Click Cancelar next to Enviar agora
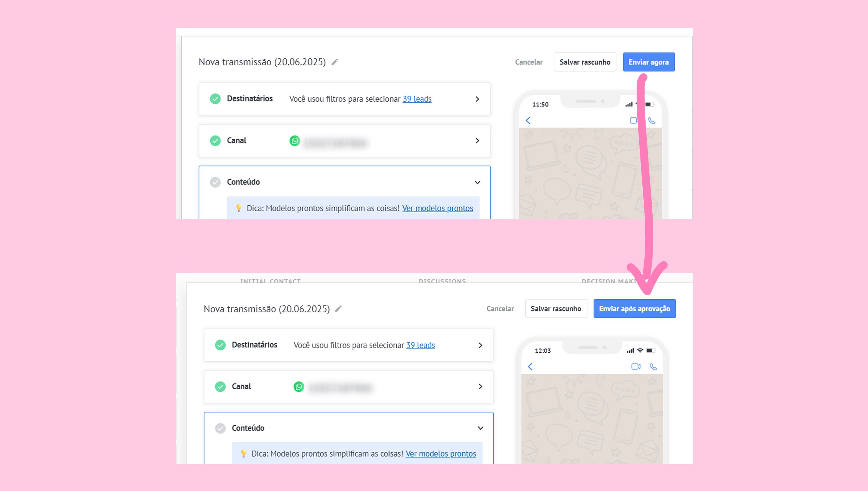The height and width of the screenshot is (491, 868). [x=528, y=62]
